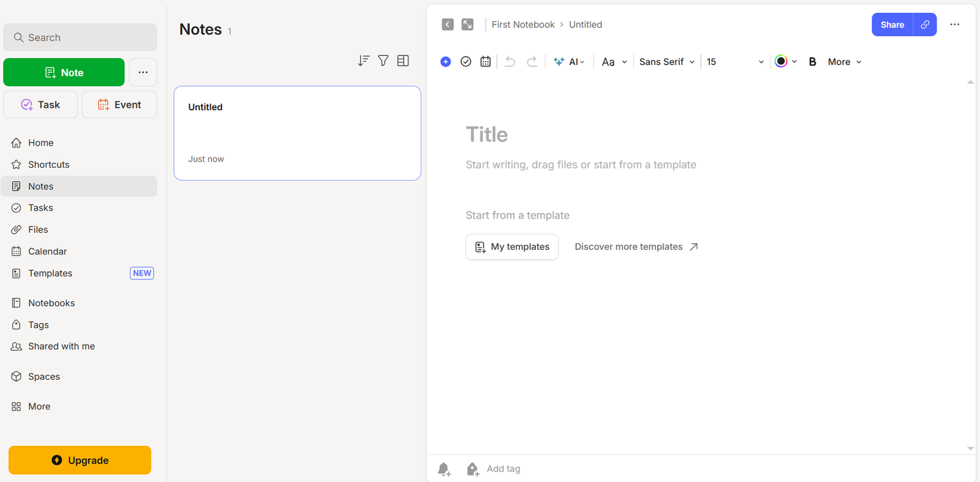Viewport: 980px width, 482px height.
Task: Open Calendar in the sidebar
Action: 47,251
